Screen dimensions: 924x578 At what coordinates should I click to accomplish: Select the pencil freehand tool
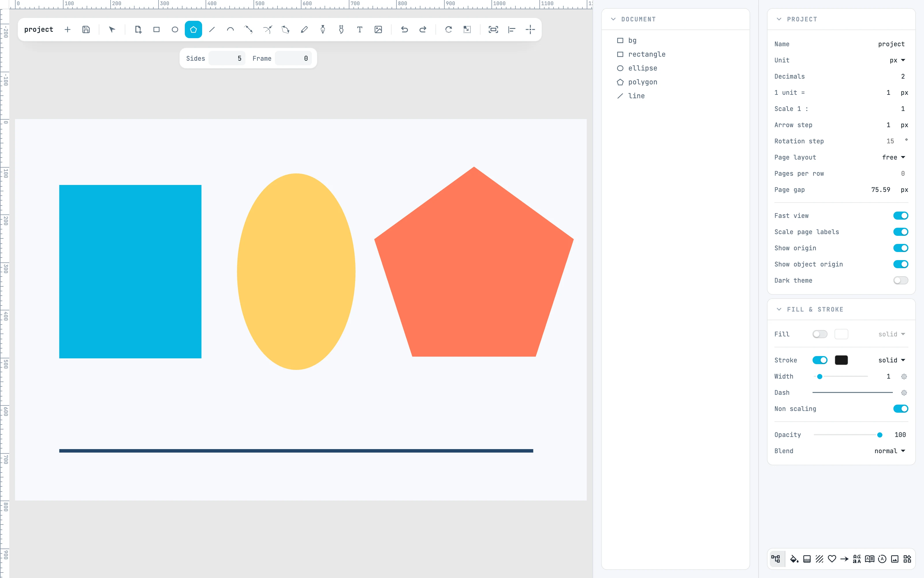click(x=304, y=29)
